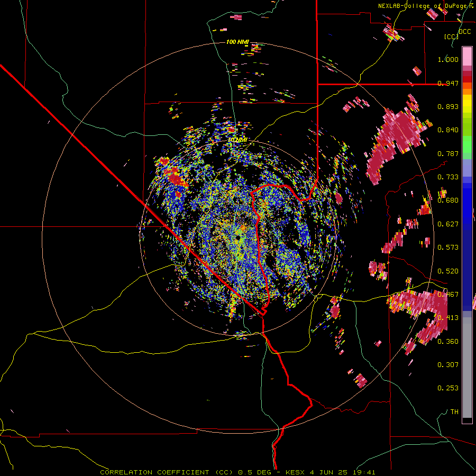The height and width of the screenshot is (476, 476).
Task: Click the DCC label above the color bar
Action: coord(464,32)
